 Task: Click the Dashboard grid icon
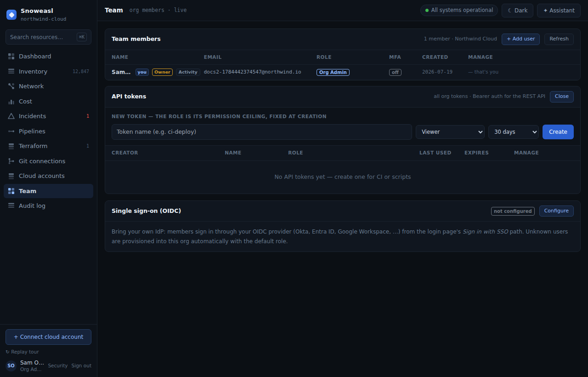[11, 57]
